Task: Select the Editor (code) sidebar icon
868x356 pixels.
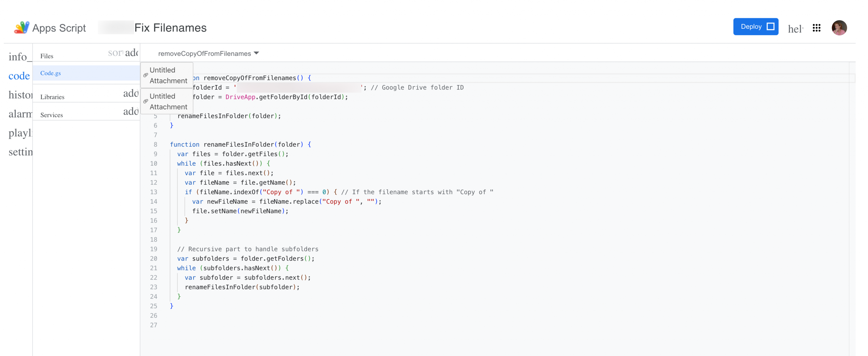Action: (19, 76)
